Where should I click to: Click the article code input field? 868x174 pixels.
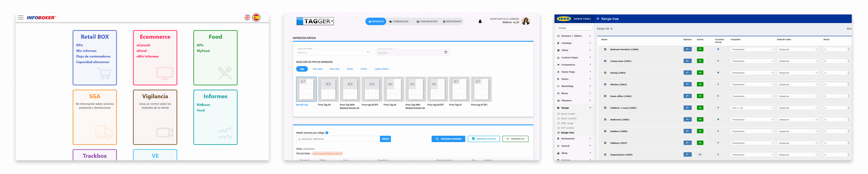click(x=338, y=139)
